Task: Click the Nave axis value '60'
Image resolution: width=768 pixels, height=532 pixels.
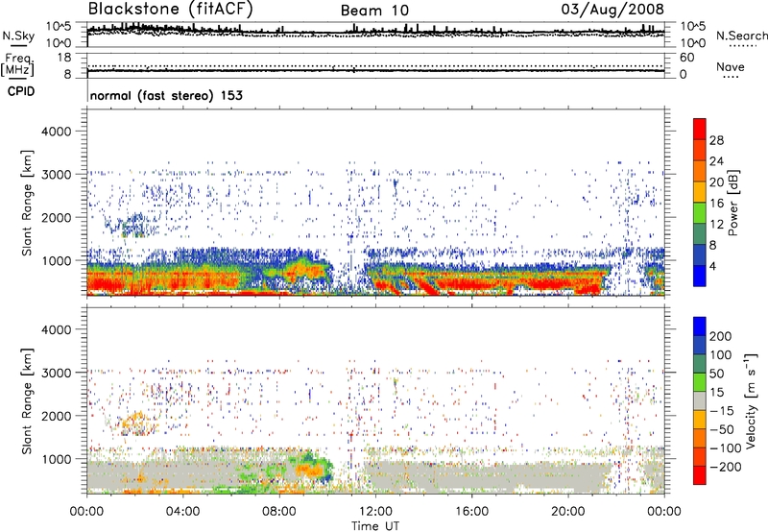Action: point(686,58)
